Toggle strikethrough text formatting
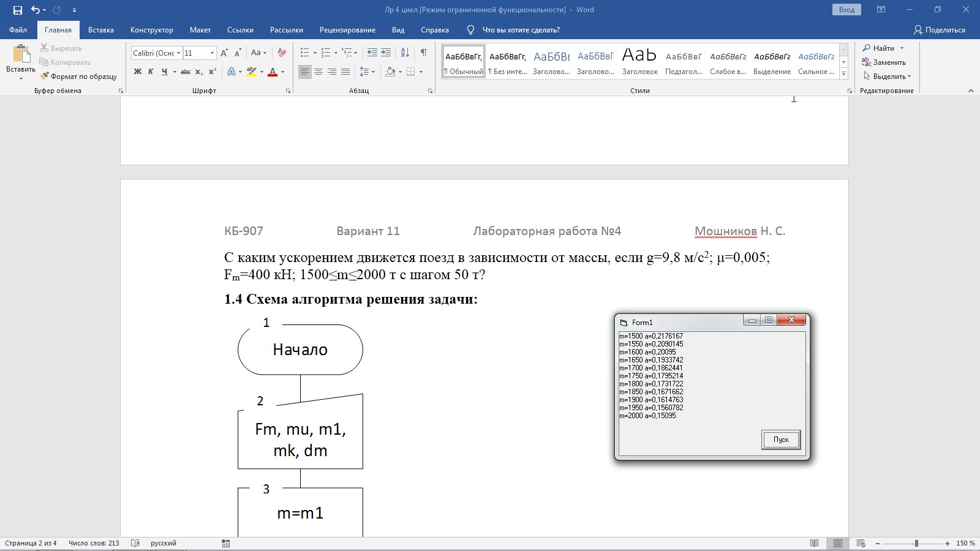This screenshot has width=980, height=551. coord(186,72)
